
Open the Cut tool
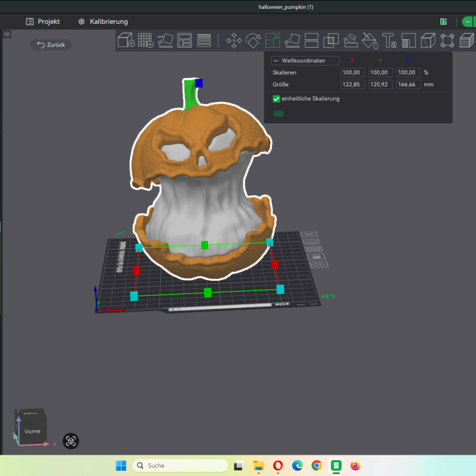click(x=311, y=40)
